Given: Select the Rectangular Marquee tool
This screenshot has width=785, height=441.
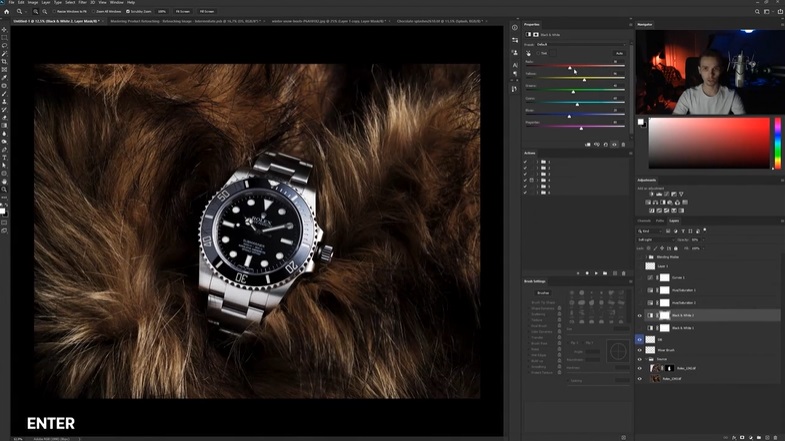Looking at the screenshot, I should pyautogui.click(x=5, y=38).
